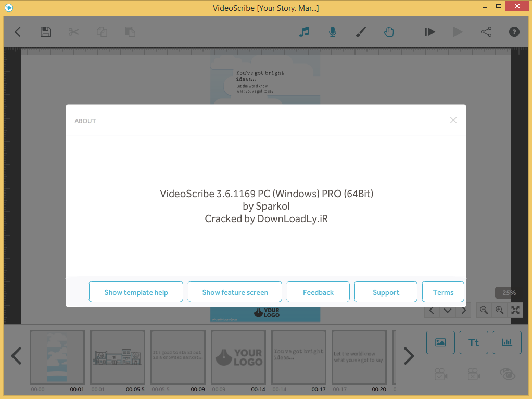Copy element with the copy icon
This screenshot has height=399, width=532.
102,32
